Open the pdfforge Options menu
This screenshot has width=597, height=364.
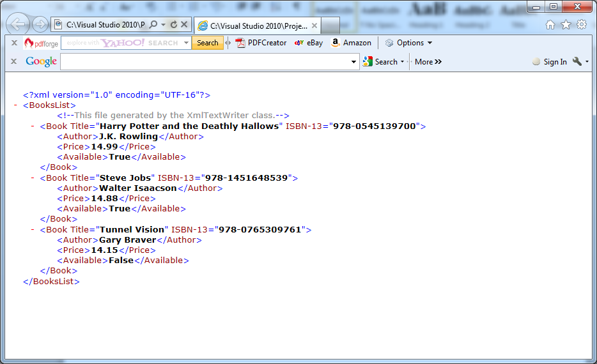408,43
